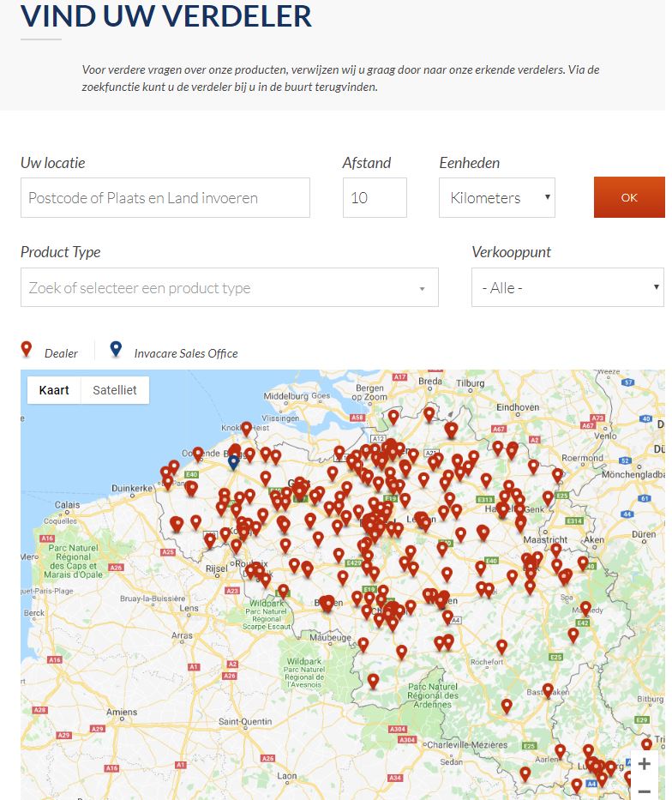Zoom in on the map with plus button
Image resolution: width=672 pixels, height=800 pixels.
(x=644, y=764)
